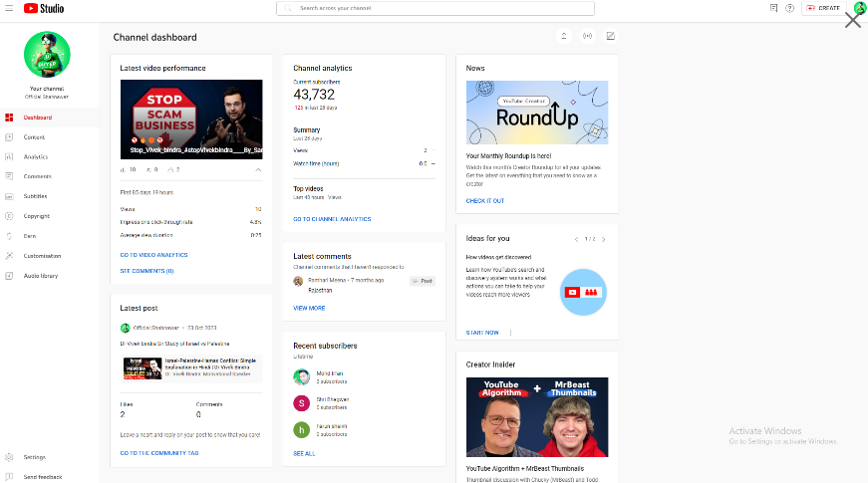Open the Earn page from the sidebar
The image size is (868, 483).
coord(30,236)
